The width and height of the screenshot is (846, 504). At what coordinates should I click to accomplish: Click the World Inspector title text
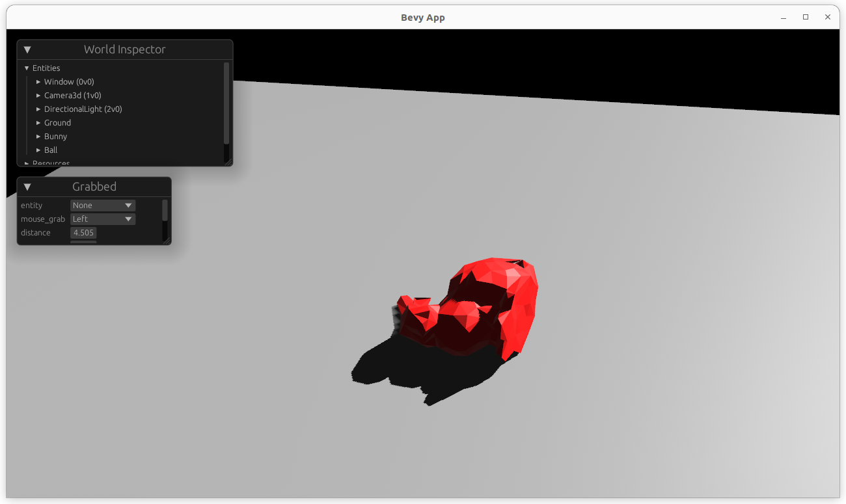125,49
